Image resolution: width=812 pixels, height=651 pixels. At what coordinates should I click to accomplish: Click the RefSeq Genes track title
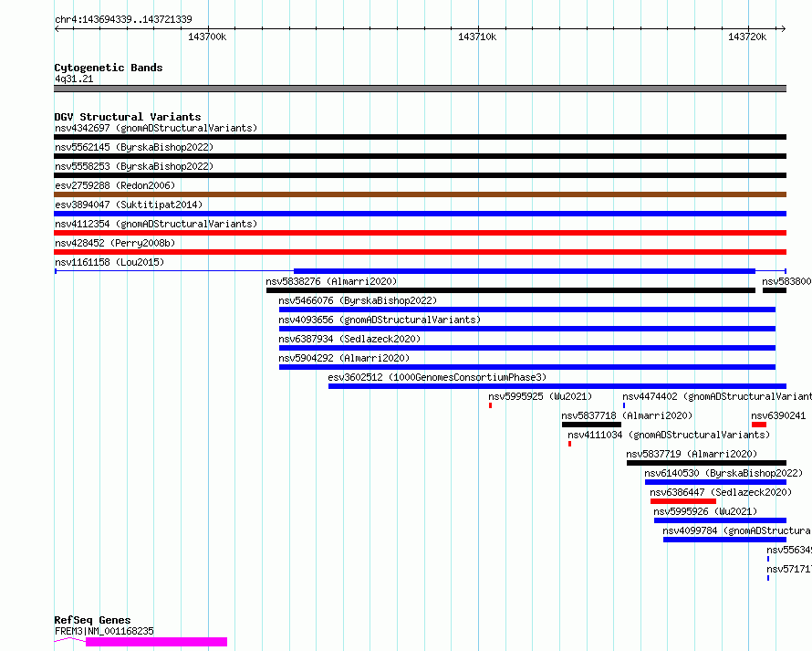pyautogui.click(x=92, y=620)
